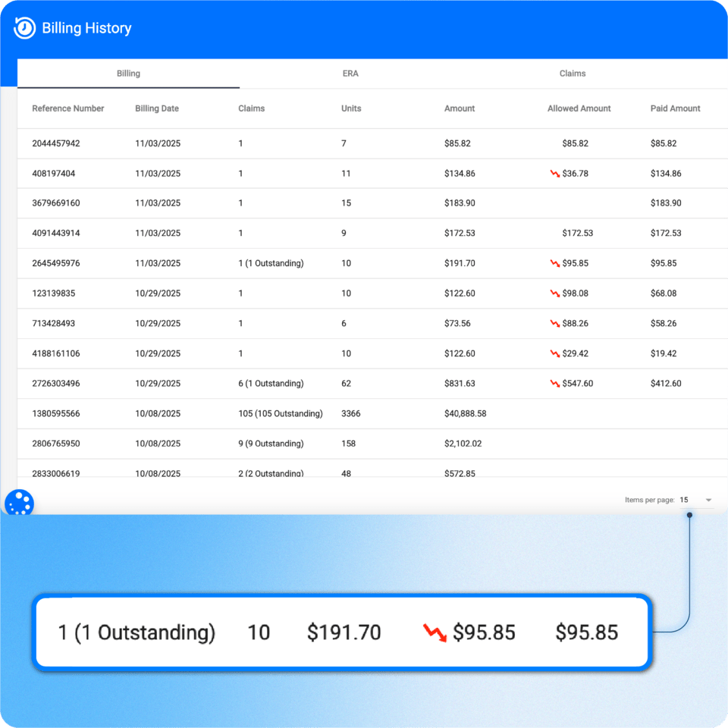Switch to the ERA tab
Image resolution: width=728 pixels, height=728 pixels.
click(x=351, y=74)
